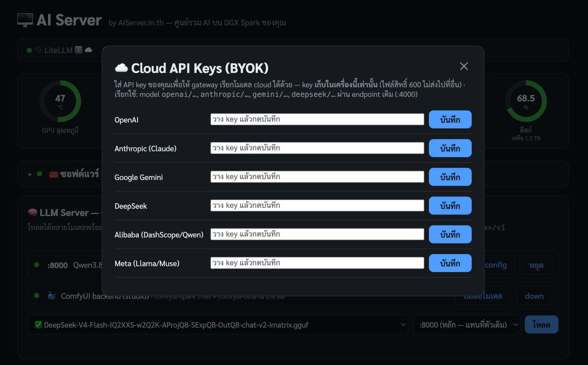Select the Meta Llama/Muse key field
588x365 pixels.
pos(317,263)
